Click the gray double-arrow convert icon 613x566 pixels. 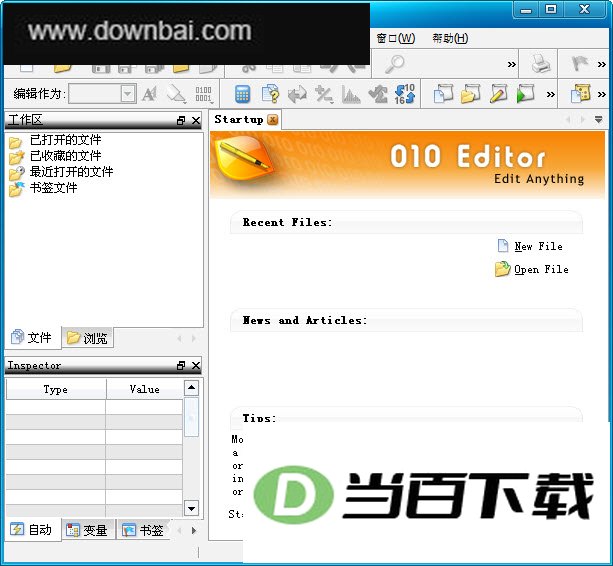tap(297, 95)
